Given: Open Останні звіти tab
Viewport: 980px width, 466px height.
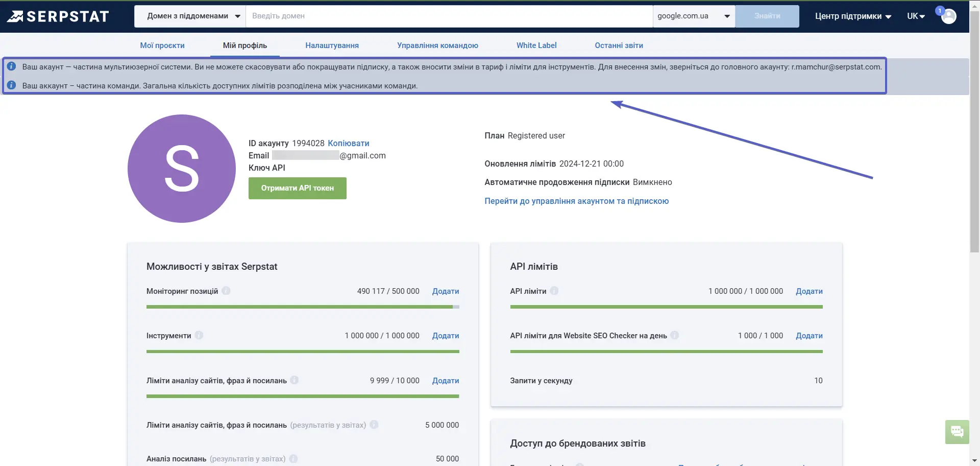Looking at the screenshot, I should 619,45.
